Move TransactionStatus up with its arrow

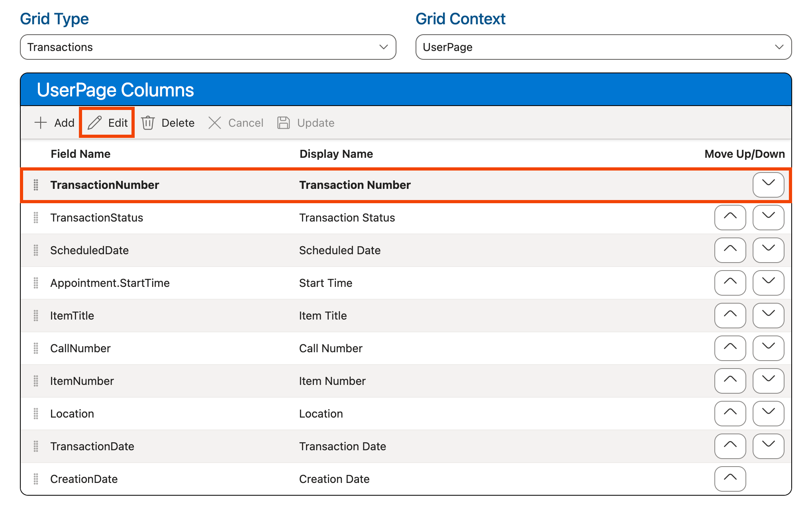[x=730, y=218]
